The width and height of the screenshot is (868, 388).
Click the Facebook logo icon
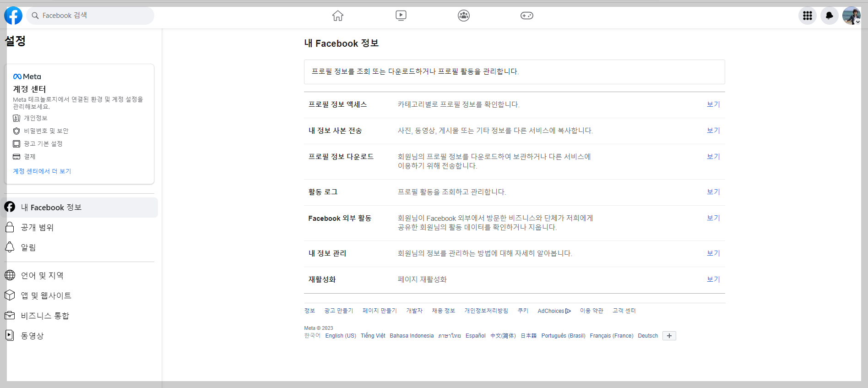coord(13,16)
